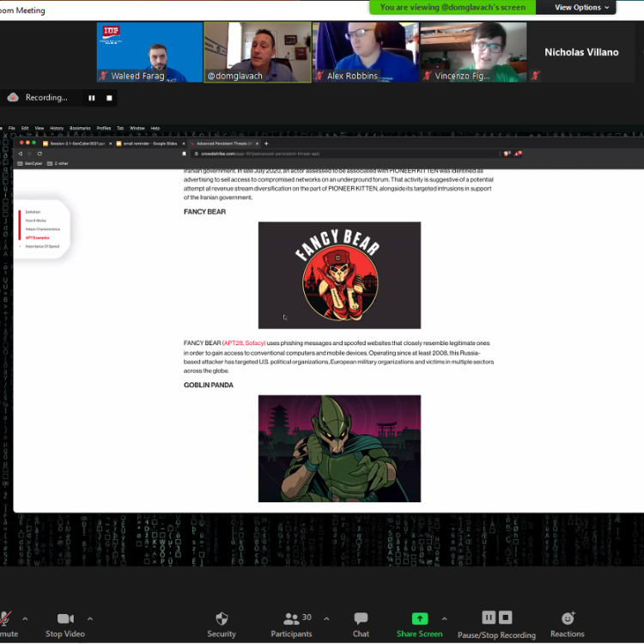Click the red close dot of shared browser
Viewport: 644px width, 644px height.
pyautogui.click(x=21, y=143)
